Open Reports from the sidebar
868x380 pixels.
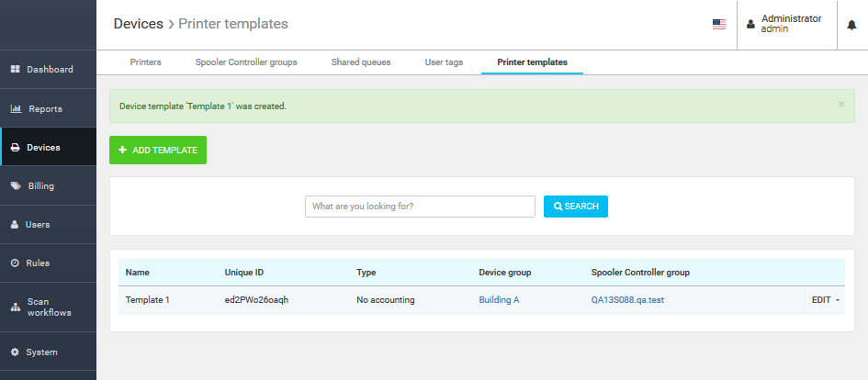44,109
